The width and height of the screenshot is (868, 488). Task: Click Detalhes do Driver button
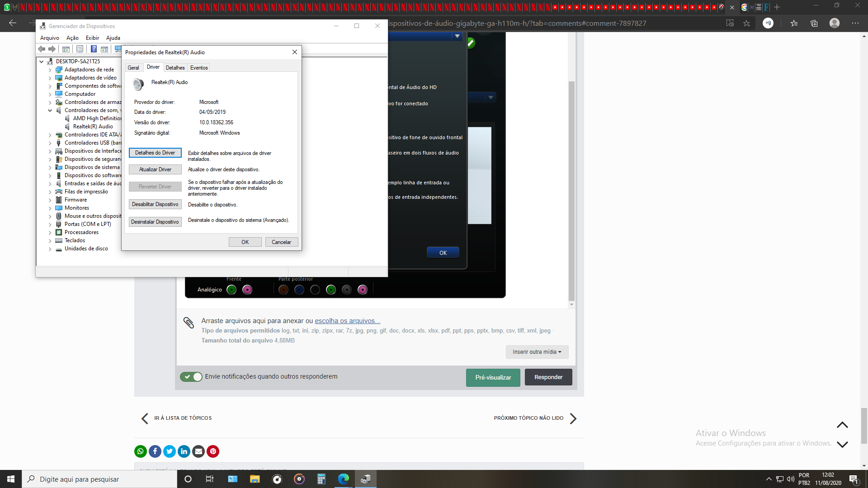click(155, 153)
